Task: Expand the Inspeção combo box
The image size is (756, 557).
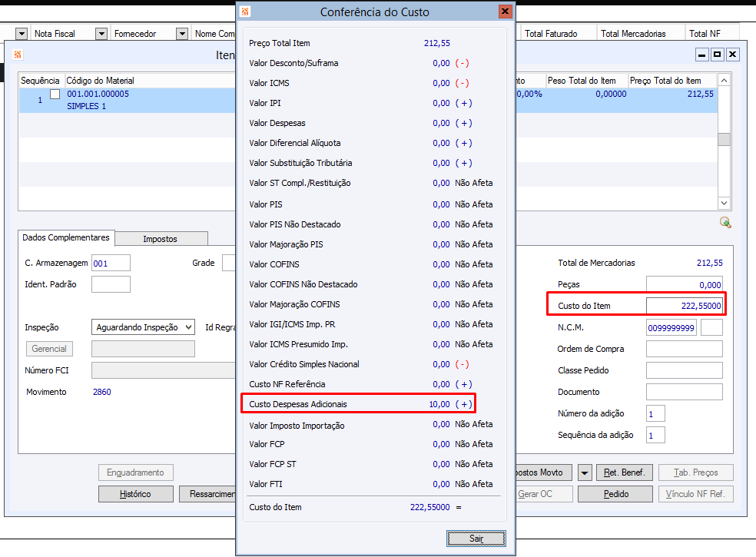Action: point(188,327)
